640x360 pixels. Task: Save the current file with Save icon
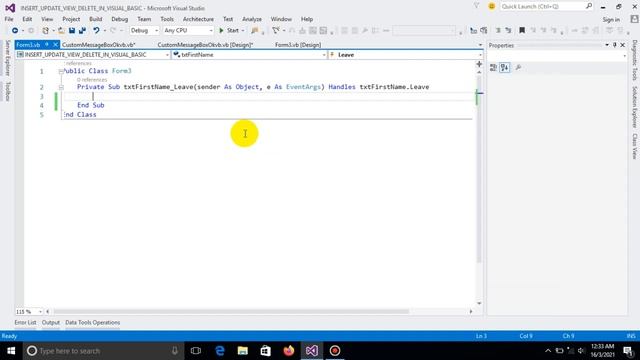click(72, 30)
